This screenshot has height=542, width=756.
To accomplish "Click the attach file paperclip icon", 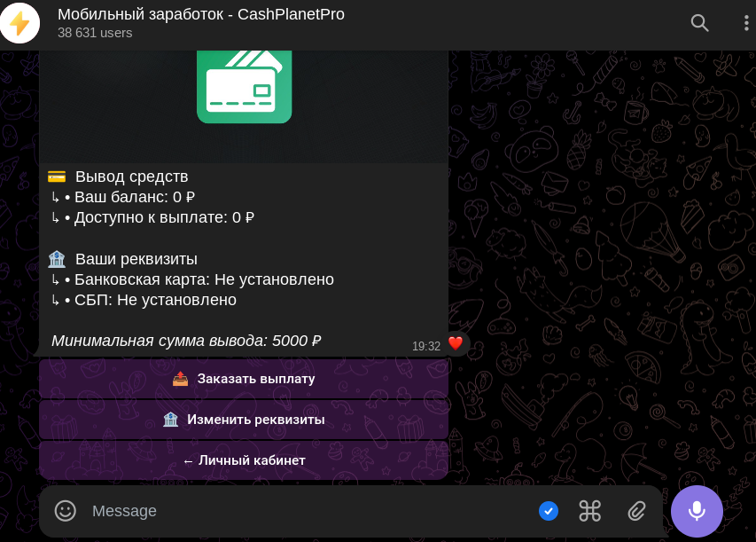I will 636,511.
